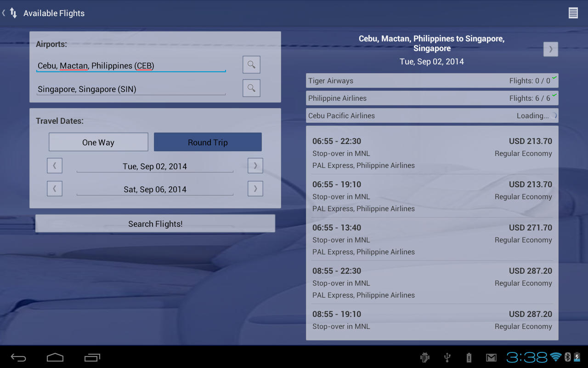This screenshot has width=588, height=368.
Task: Select the One Way trip option
Action: pos(98,142)
